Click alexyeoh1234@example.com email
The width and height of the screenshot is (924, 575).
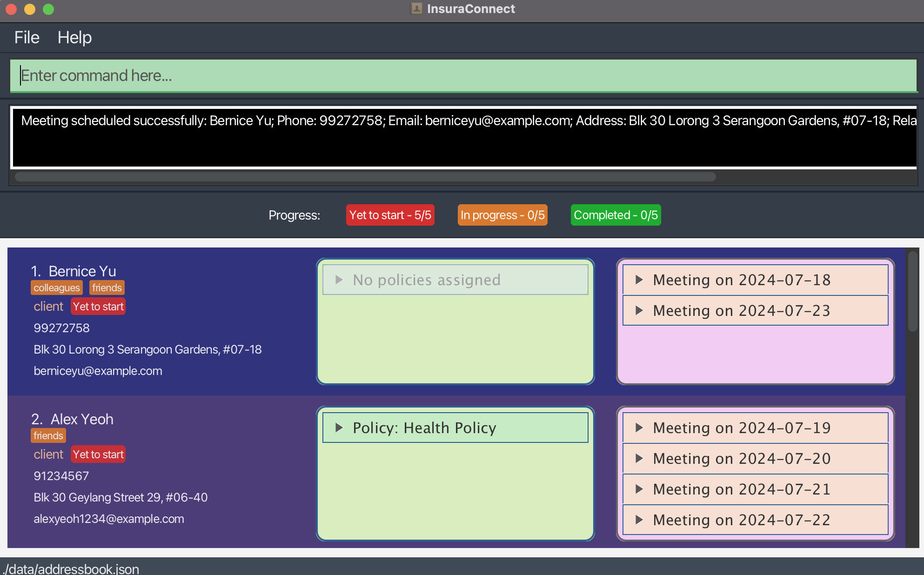click(109, 519)
